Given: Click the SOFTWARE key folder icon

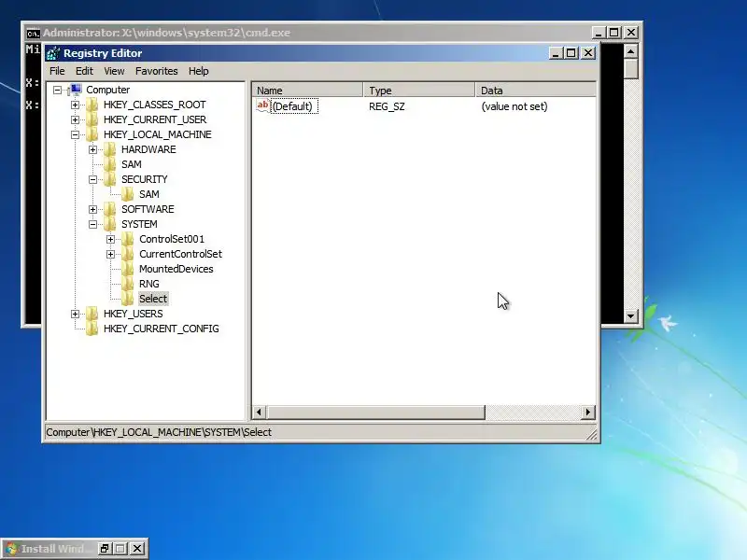Looking at the screenshot, I should [x=109, y=209].
